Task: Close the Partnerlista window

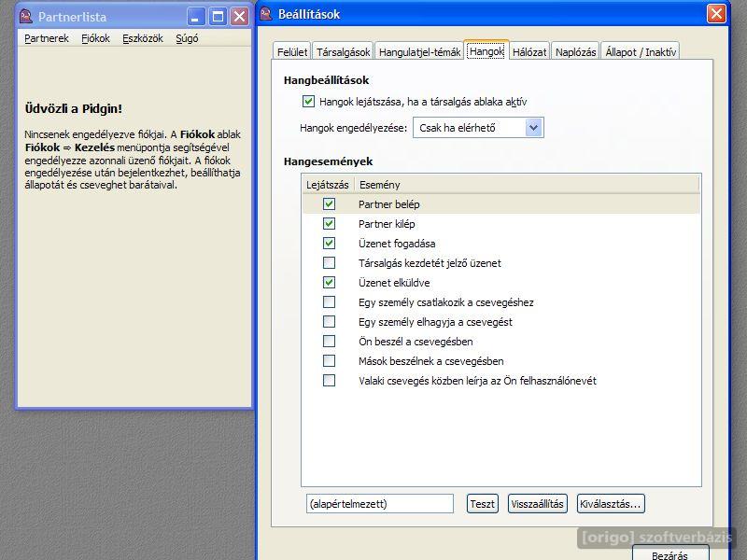Action: [x=240, y=17]
